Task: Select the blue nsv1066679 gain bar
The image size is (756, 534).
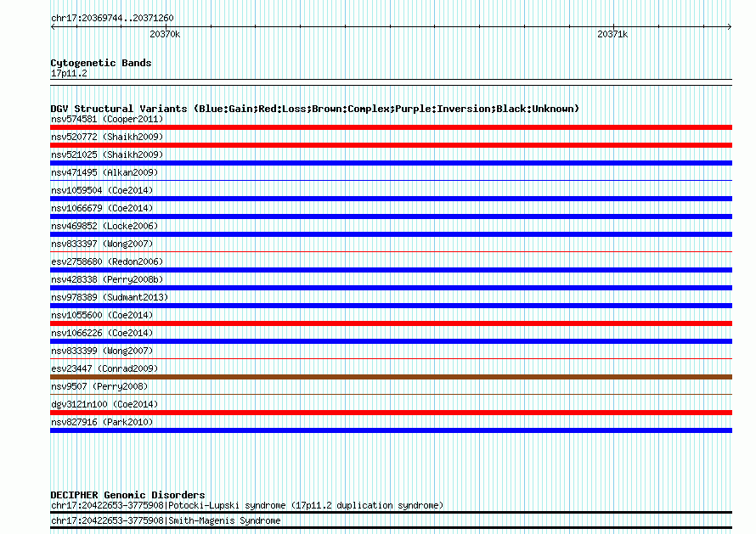Action: tap(391, 216)
